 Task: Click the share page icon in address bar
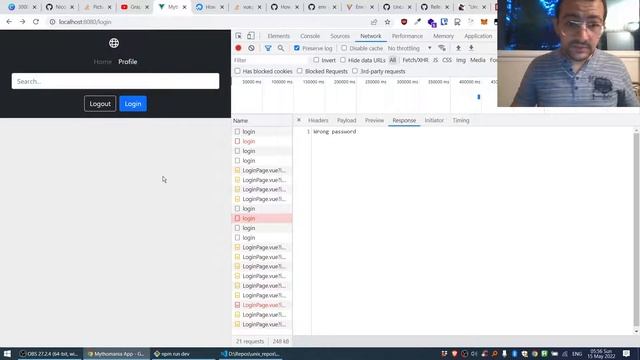(x=374, y=22)
